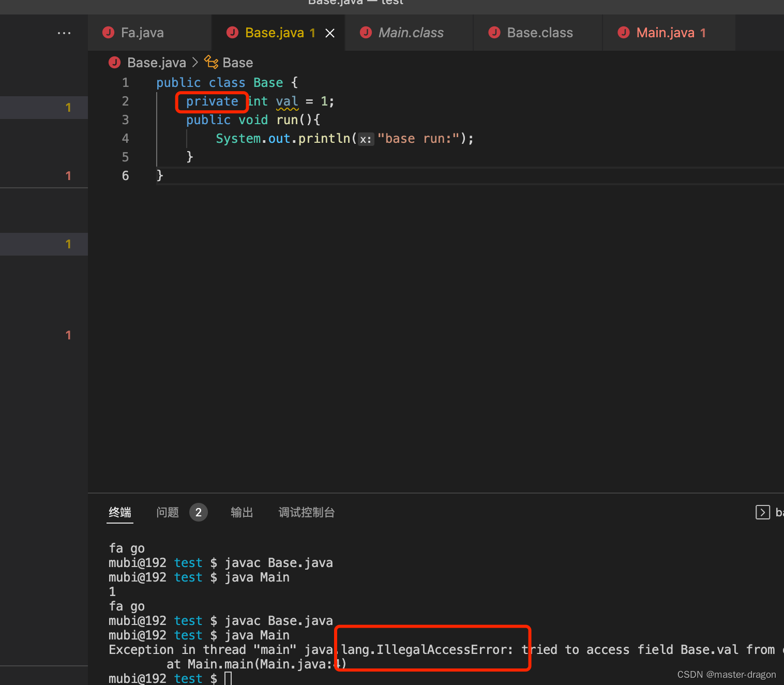The image size is (784, 685).
Task: Click line number 6 in the gutter
Action: pos(125,176)
